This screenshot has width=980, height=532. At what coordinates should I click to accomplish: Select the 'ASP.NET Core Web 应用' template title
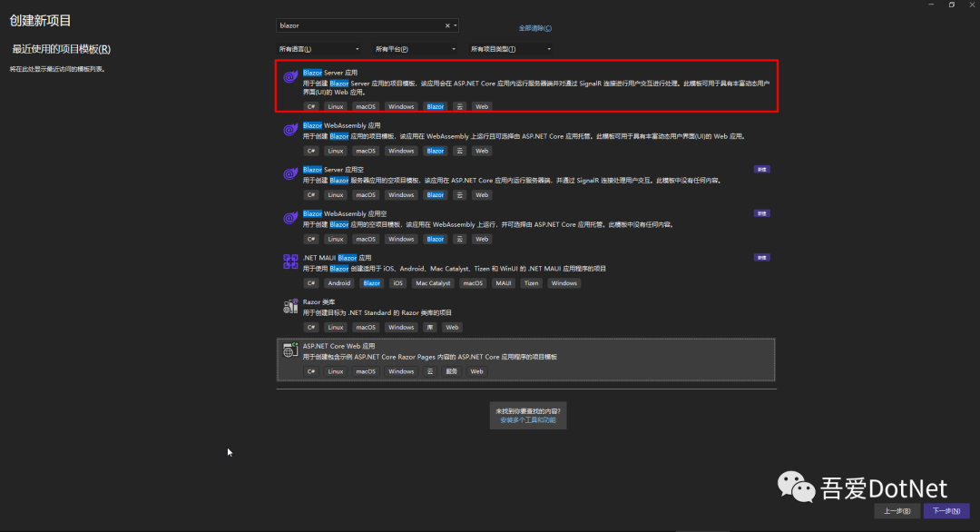(338, 346)
